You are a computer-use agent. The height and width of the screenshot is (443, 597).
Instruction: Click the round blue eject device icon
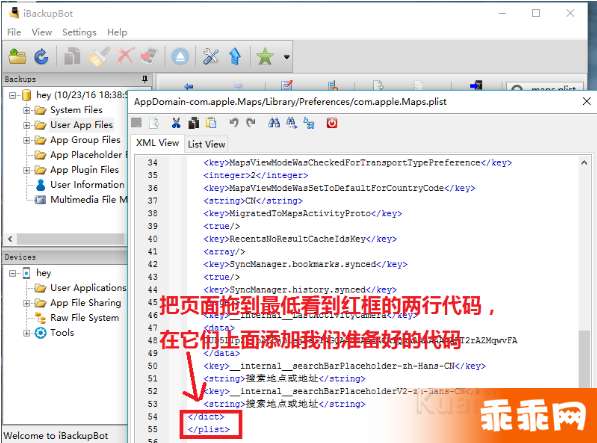point(180,57)
